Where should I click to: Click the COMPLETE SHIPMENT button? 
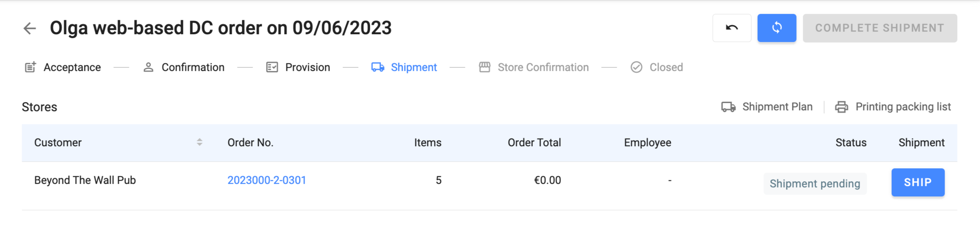880,28
